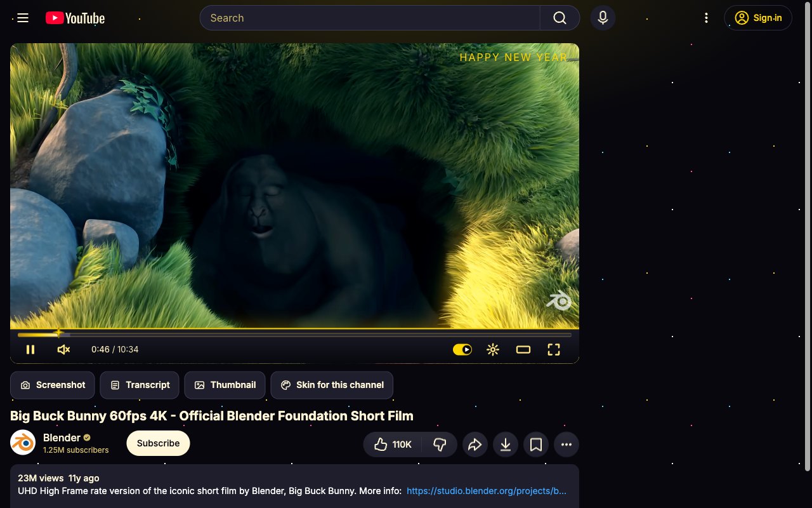Save video with bookmark icon
Screen dimensions: 812x508
tap(536, 444)
